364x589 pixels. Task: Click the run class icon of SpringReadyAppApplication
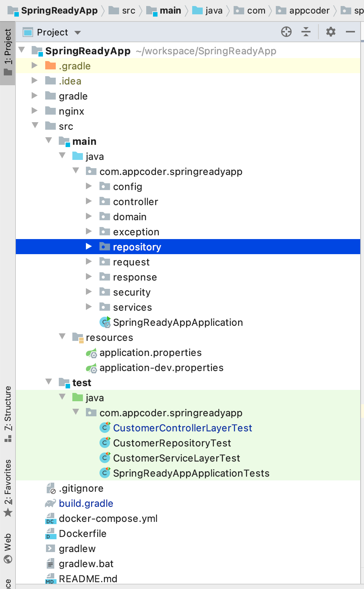(104, 322)
